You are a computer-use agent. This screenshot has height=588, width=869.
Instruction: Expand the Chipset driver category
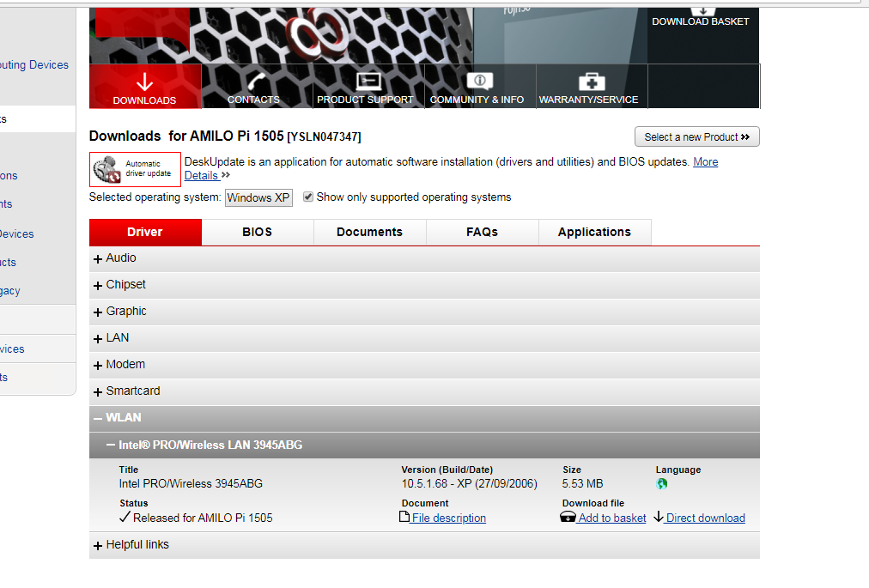[x=424, y=285]
